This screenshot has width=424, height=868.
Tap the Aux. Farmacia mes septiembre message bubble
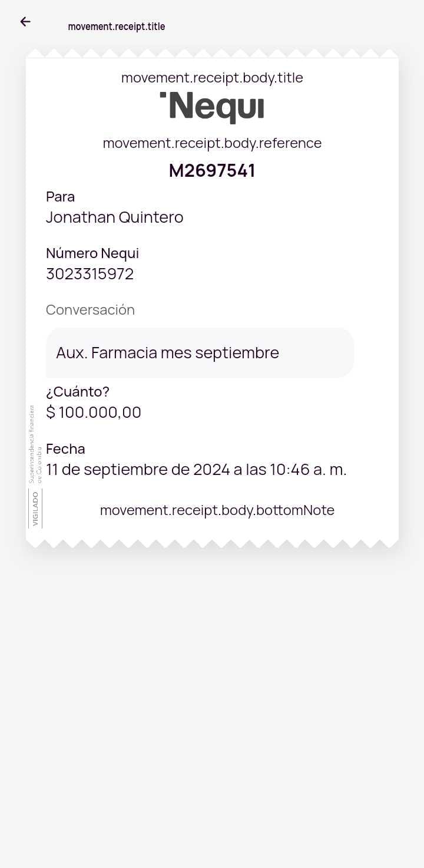[x=200, y=353]
